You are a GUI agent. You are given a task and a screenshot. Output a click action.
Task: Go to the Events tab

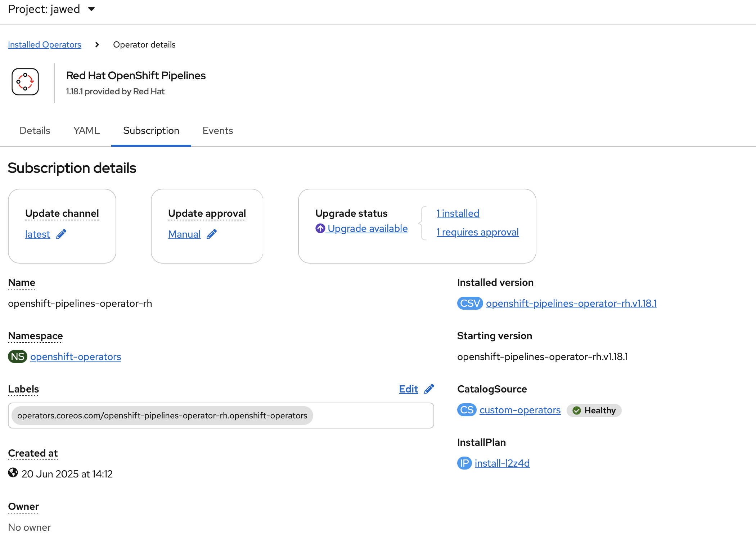click(x=218, y=131)
